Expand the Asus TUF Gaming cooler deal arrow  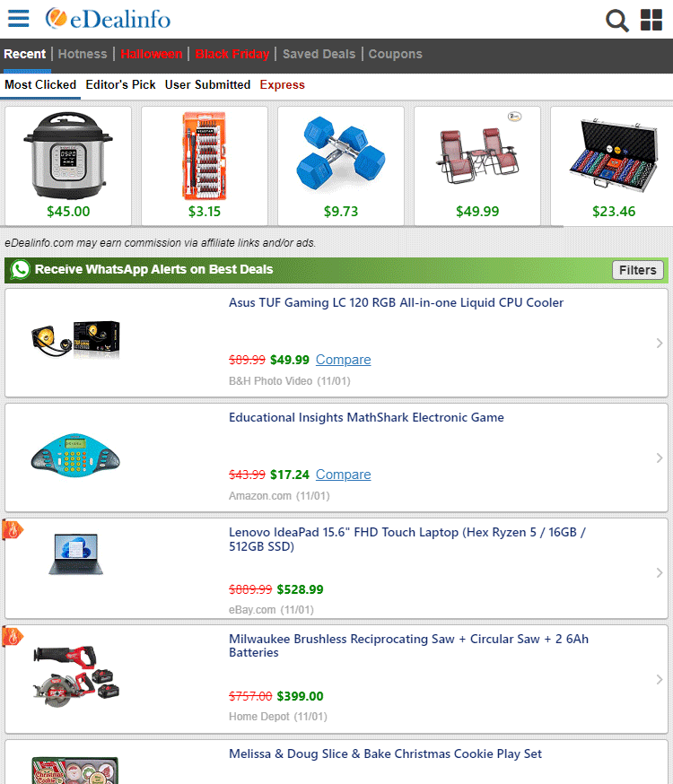pos(659,343)
